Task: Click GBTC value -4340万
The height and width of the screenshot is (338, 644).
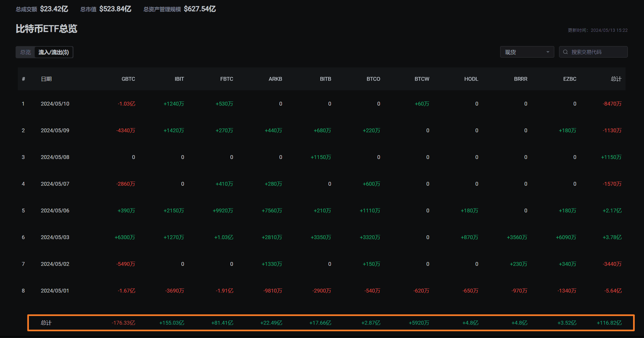Action: coord(126,130)
